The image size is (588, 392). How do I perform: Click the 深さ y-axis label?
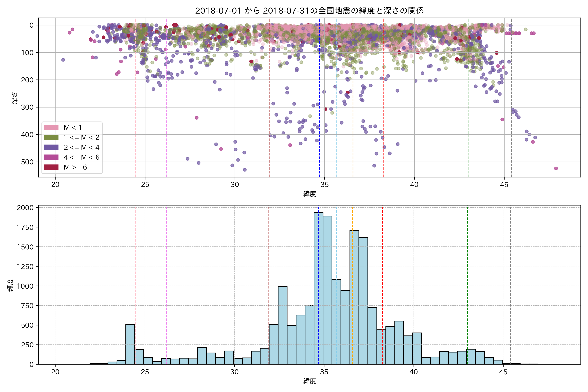tap(15, 98)
